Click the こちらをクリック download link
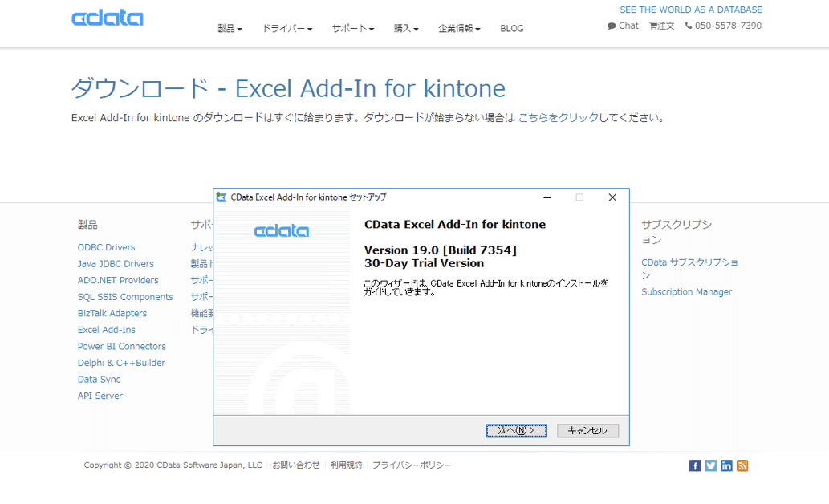 pos(559,117)
